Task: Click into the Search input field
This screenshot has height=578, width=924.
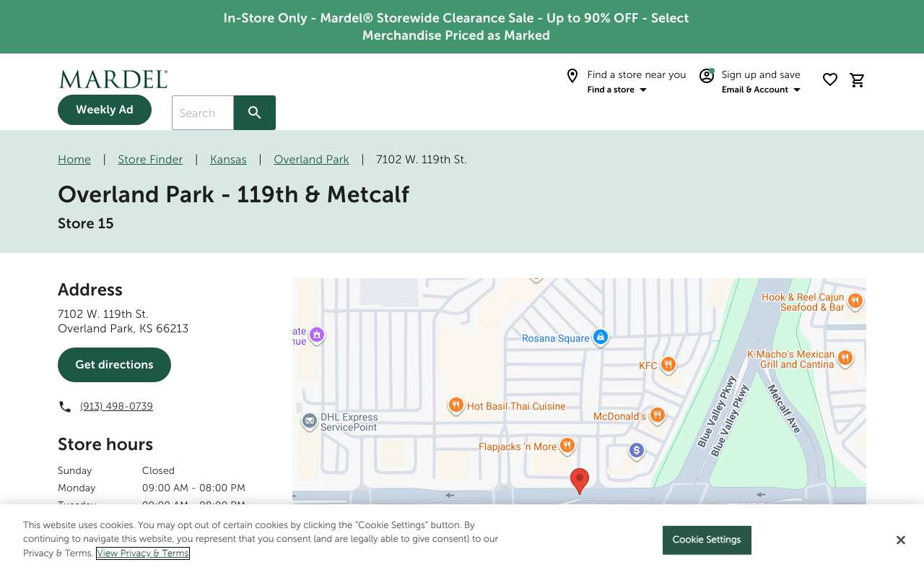Action: click(203, 113)
